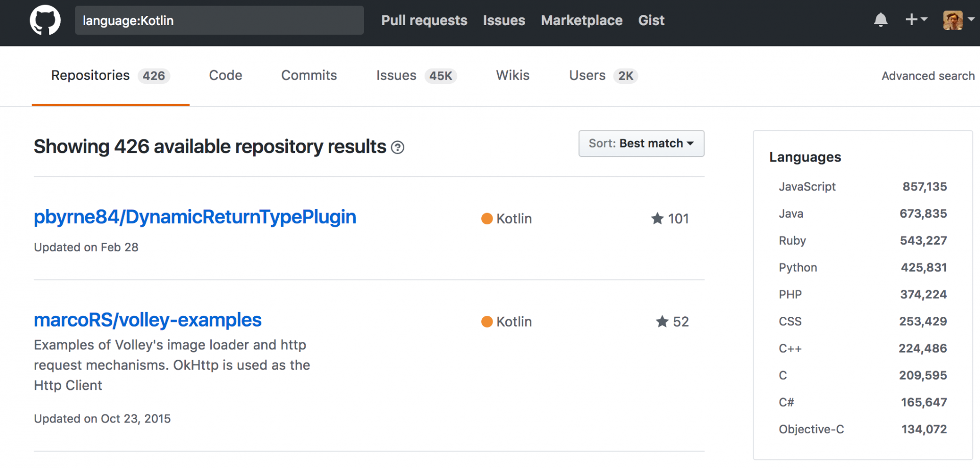Open pbyrne84/DynamicReturnTypePlugin repository

[194, 217]
